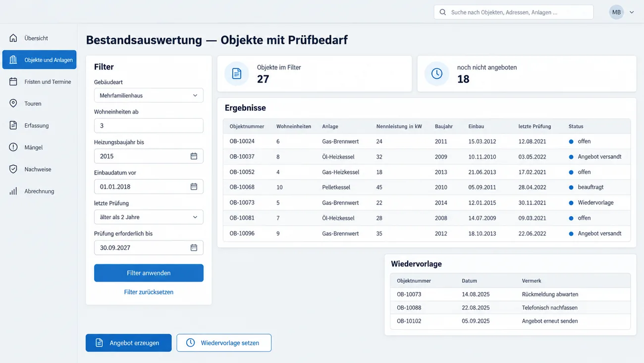Click the Wiedervorlage setzen button

(x=224, y=343)
